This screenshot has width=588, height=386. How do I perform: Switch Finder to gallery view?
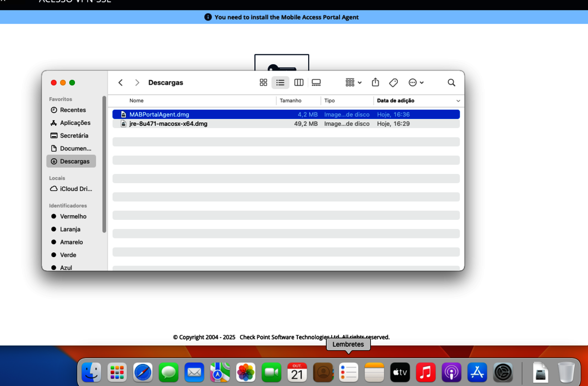click(x=316, y=83)
